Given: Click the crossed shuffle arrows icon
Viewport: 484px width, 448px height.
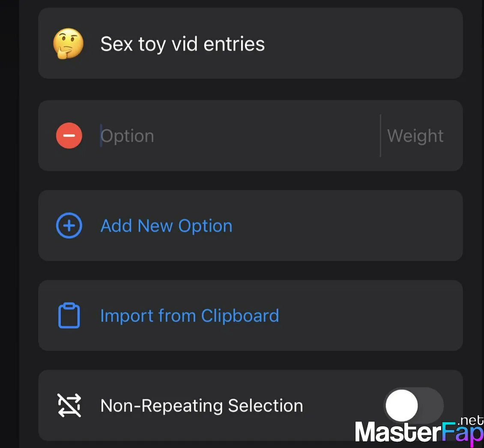Looking at the screenshot, I should click(x=69, y=405).
